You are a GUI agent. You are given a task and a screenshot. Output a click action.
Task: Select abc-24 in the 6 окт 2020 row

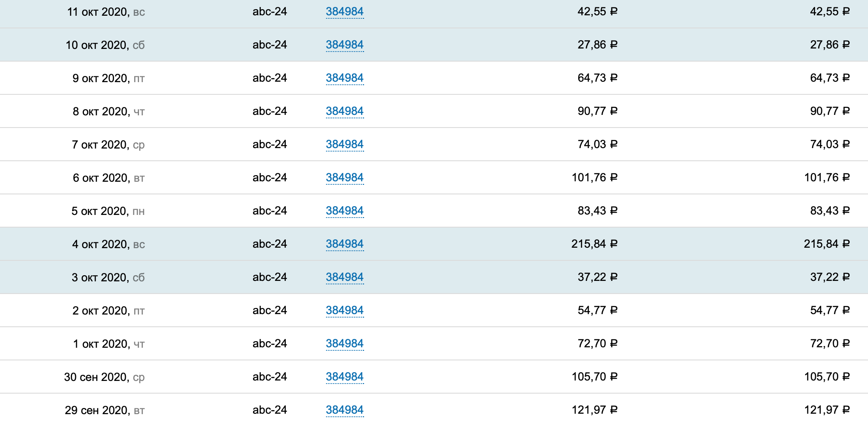click(x=270, y=177)
